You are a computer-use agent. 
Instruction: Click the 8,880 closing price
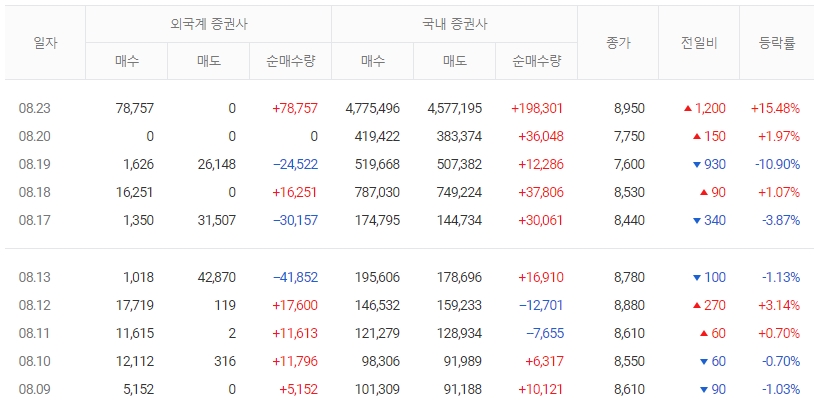pos(629,305)
